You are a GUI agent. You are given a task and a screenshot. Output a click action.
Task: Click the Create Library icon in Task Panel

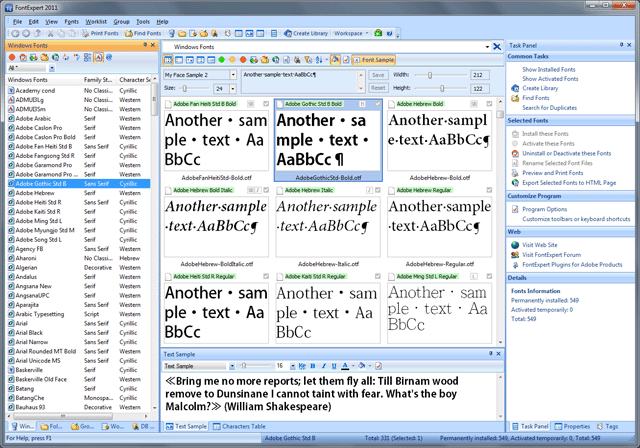click(515, 88)
